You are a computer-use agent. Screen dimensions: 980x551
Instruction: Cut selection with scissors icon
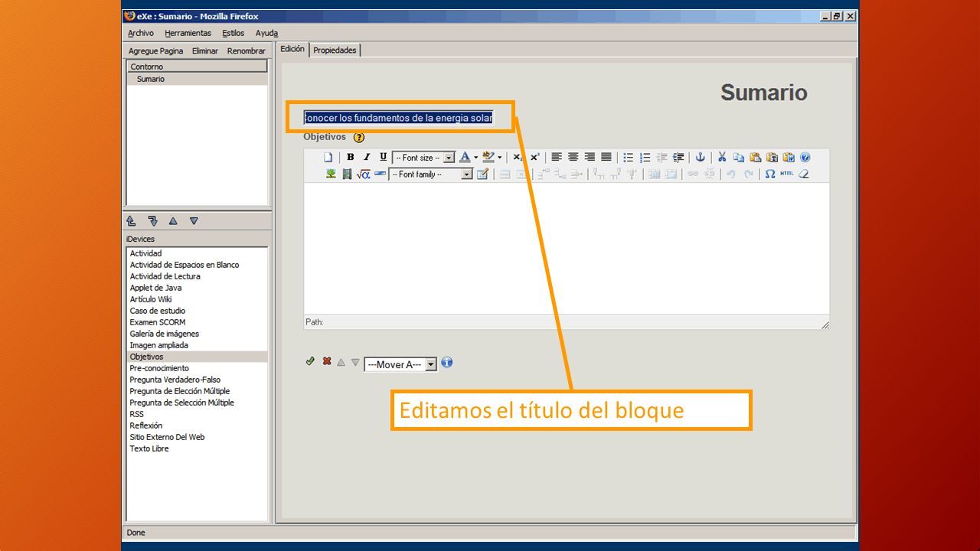pos(721,158)
